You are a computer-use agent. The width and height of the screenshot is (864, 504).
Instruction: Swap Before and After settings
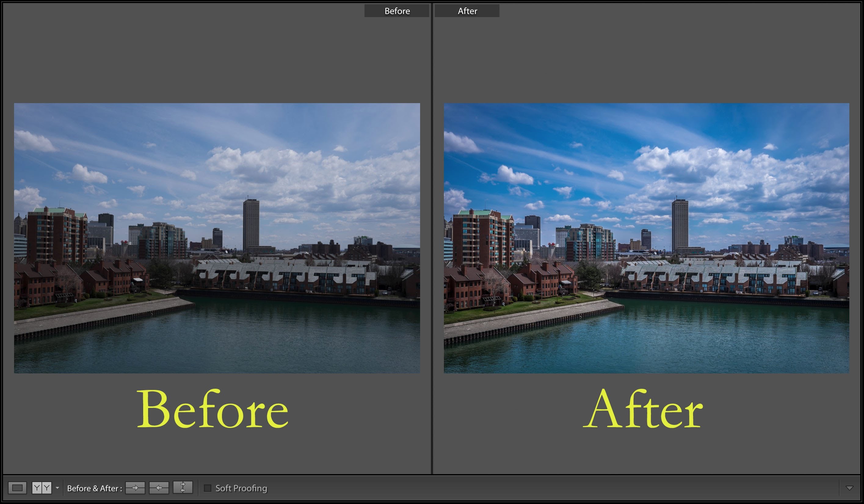pyautogui.click(x=183, y=488)
